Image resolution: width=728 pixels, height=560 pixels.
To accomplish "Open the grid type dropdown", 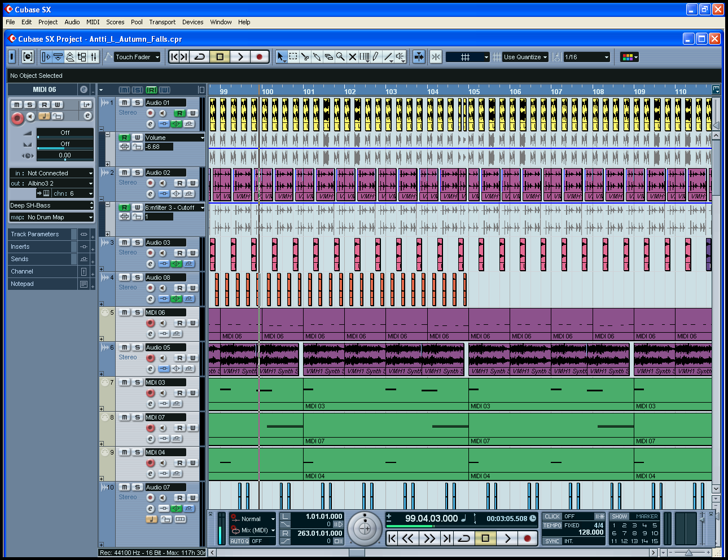I will coord(467,57).
